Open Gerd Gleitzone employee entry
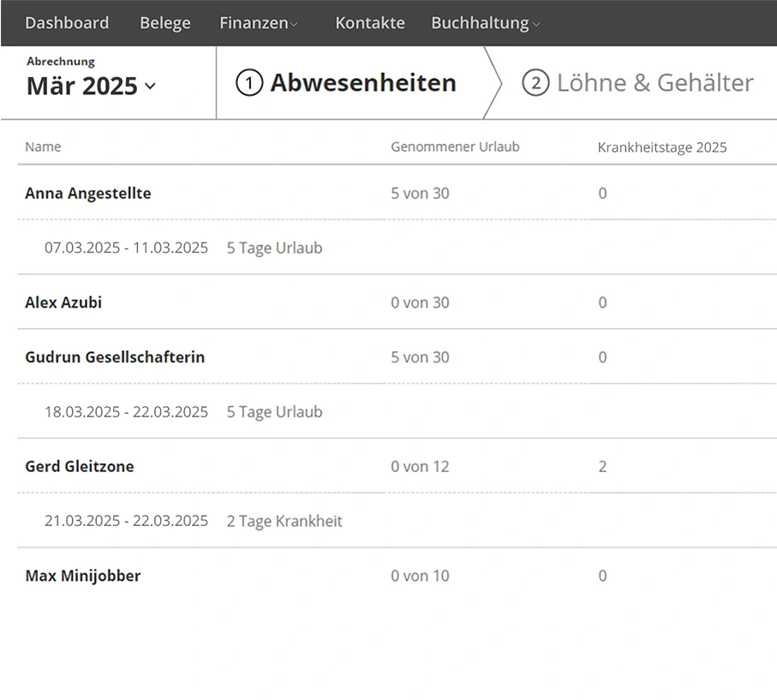This screenshot has height=700, width=777. pos(80,467)
